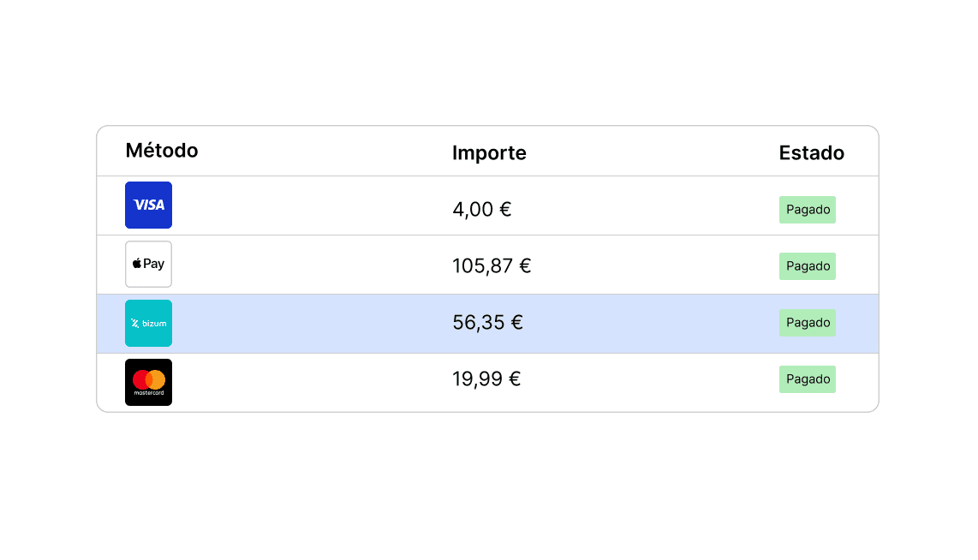The width and height of the screenshot is (978, 560).
Task: Click Pagado badge in Apple Pay row
Action: click(808, 266)
